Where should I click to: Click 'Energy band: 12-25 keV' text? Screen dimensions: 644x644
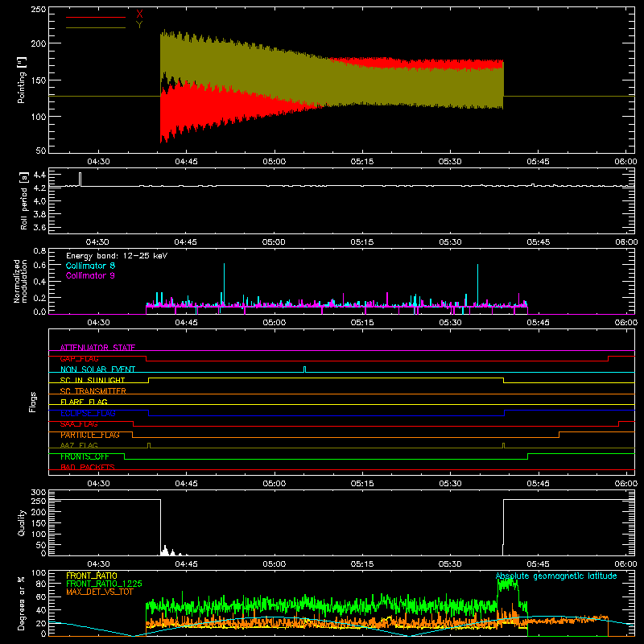click(x=117, y=256)
